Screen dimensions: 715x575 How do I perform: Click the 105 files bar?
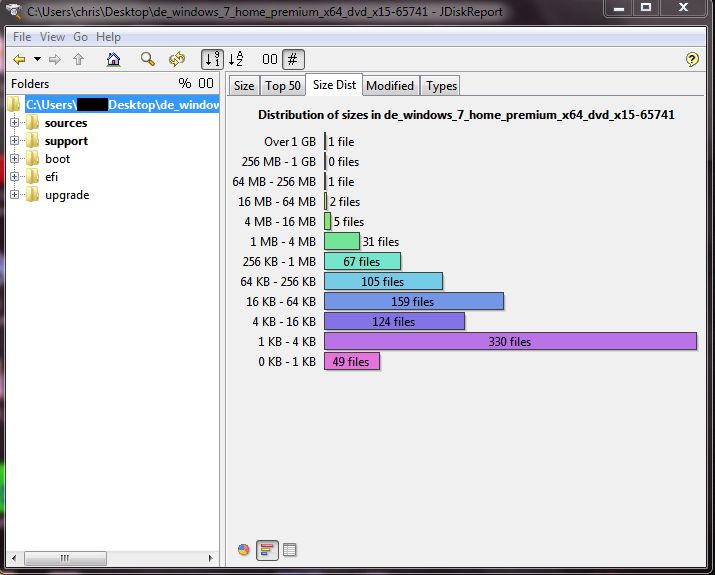point(383,281)
